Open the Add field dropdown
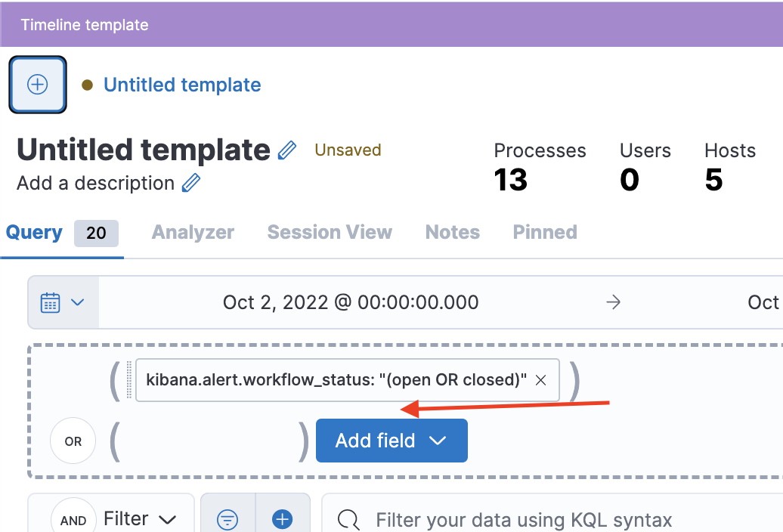This screenshot has width=783, height=532. tap(391, 440)
